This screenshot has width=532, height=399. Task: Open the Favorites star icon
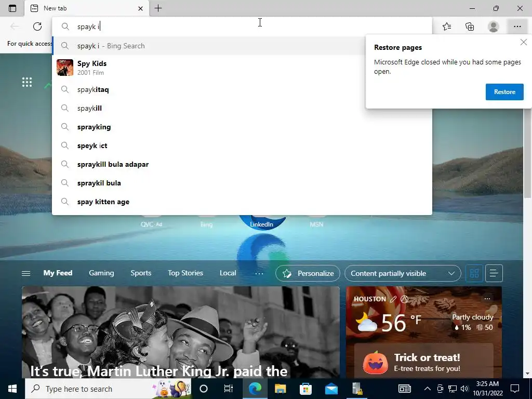pyautogui.click(x=447, y=26)
